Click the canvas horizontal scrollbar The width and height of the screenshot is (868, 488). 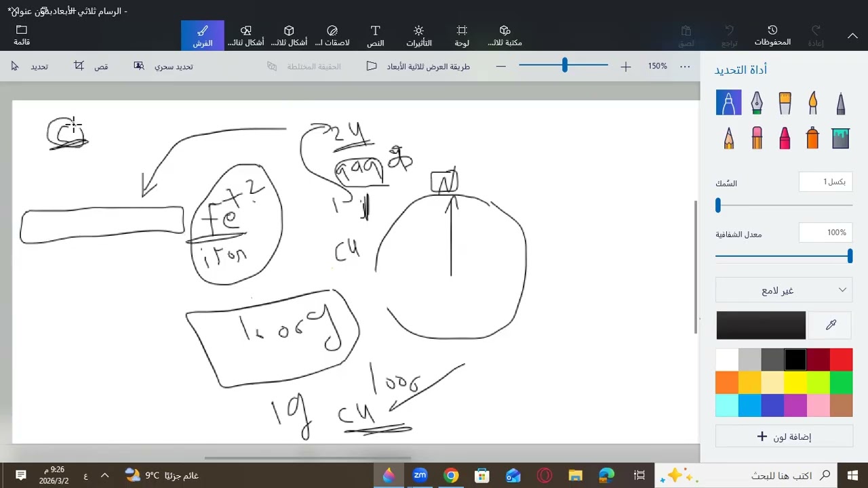click(x=308, y=457)
